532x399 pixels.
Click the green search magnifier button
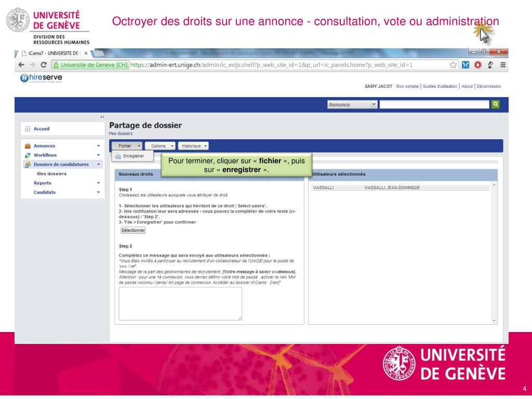pos(495,104)
